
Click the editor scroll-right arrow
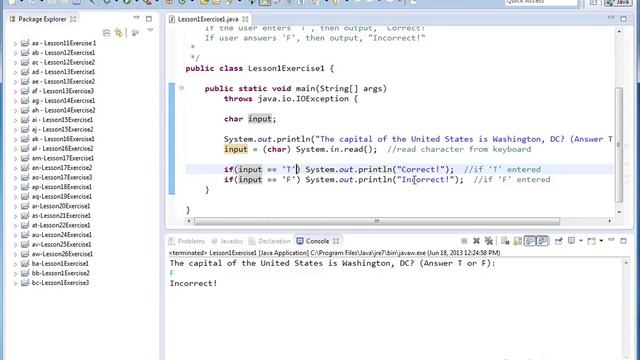610,221
